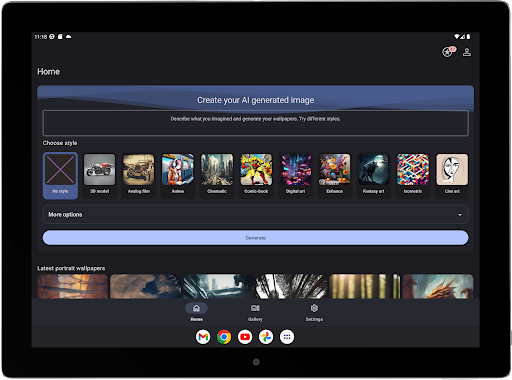Select the Anime style
Screen dimensions: 512x380
[x=178, y=175]
